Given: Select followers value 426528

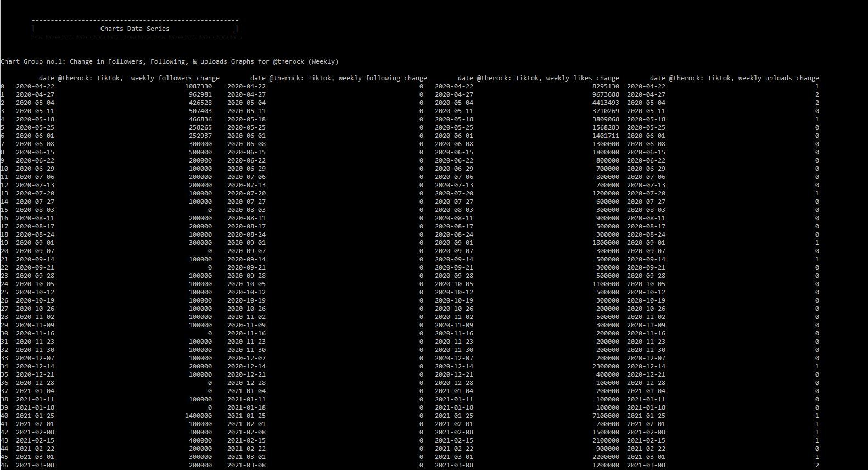Looking at the screenshot, I should point(200,103).
